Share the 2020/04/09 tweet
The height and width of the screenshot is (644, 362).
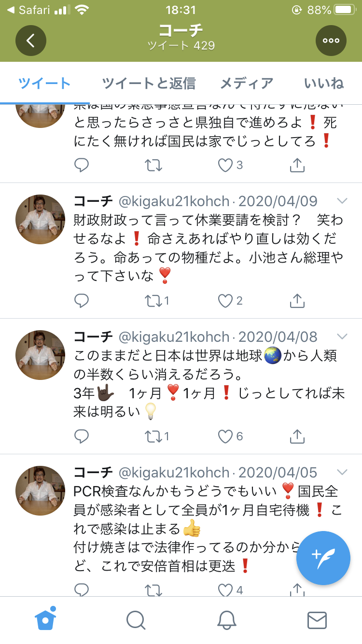tap(297, 301)
